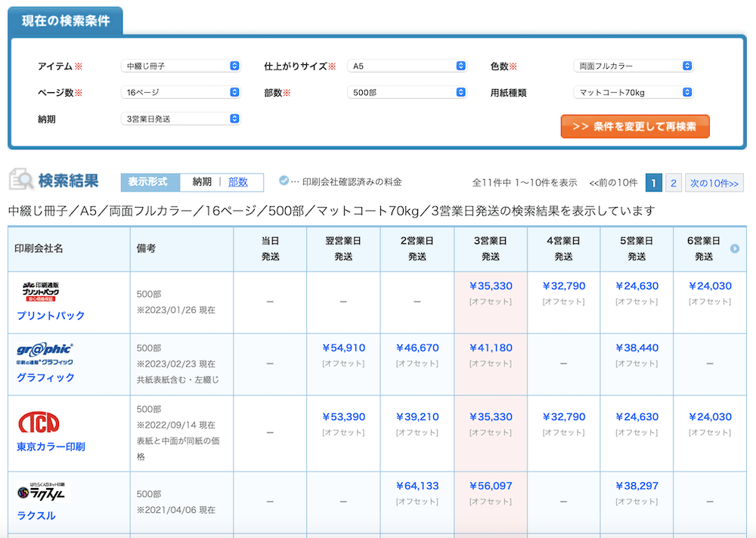Select the 納期 display format tab
The image size is (756, 538).
202,182
